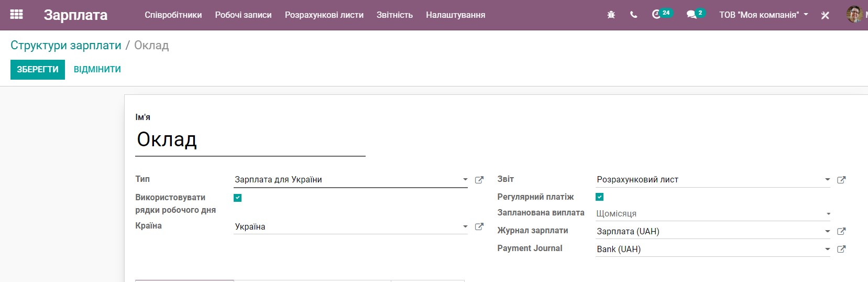Expand the Журнал зарплати dropdown arrow

pyautogui.click(x=828, y=231)
